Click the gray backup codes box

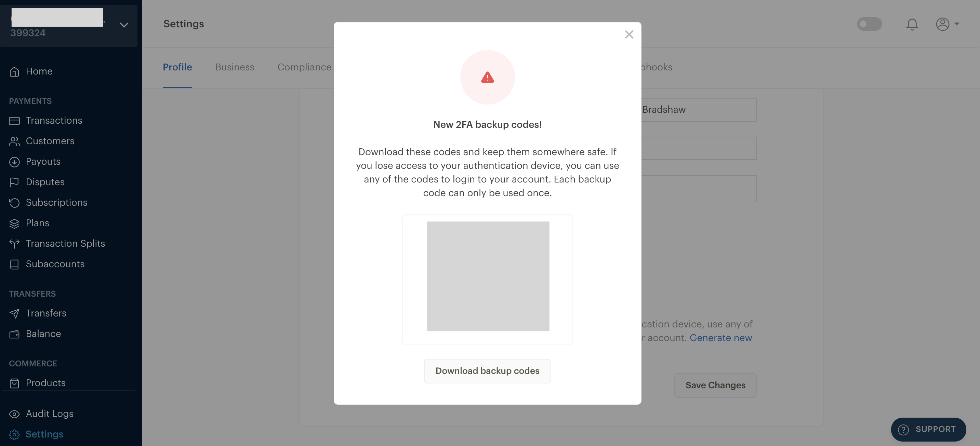488,276
